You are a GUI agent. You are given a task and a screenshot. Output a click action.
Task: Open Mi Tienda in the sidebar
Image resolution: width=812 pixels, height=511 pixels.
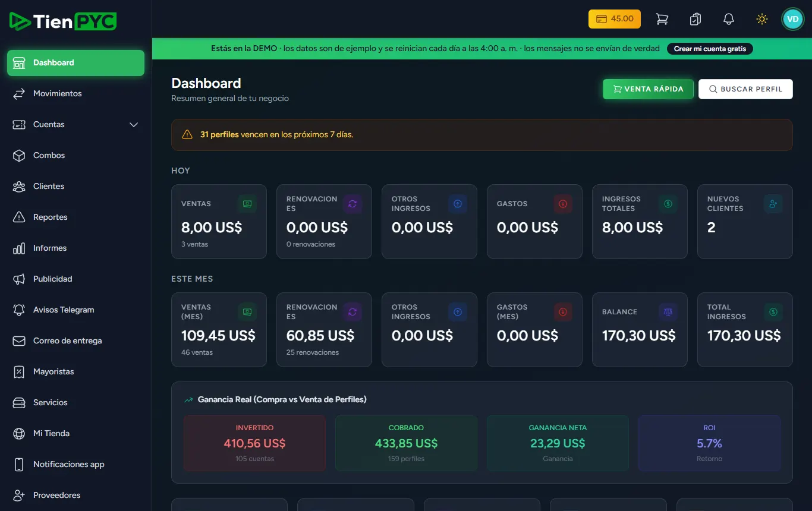click(75, 434)
